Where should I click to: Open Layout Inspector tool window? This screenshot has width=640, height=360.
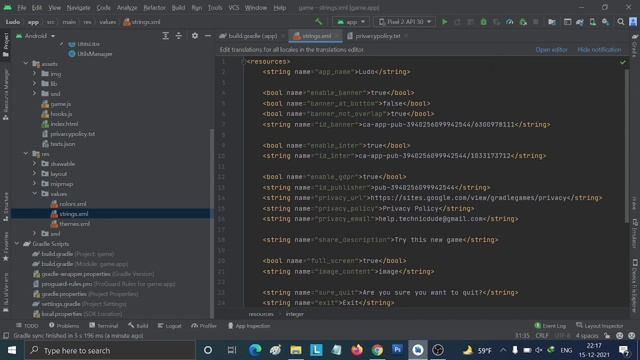tap(600, 326)
